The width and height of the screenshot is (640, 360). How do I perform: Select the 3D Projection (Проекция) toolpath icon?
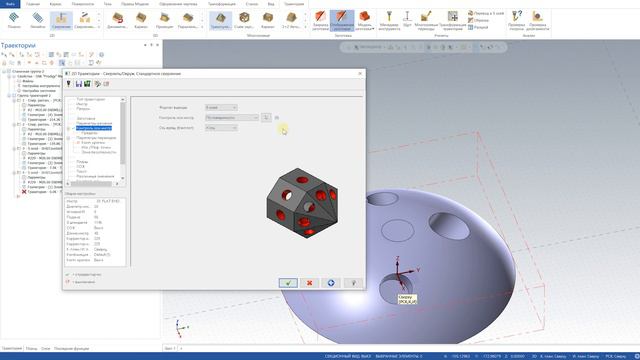(164, 20)
